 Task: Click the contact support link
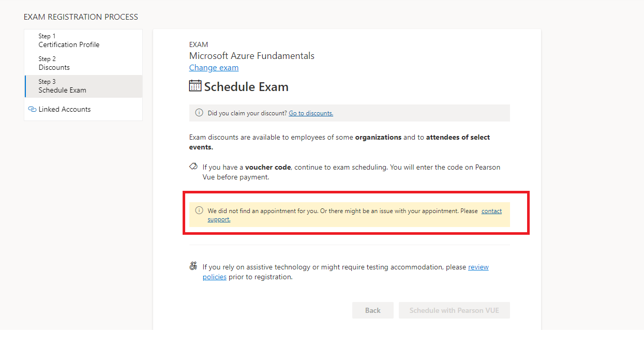(x=491, y=210)
